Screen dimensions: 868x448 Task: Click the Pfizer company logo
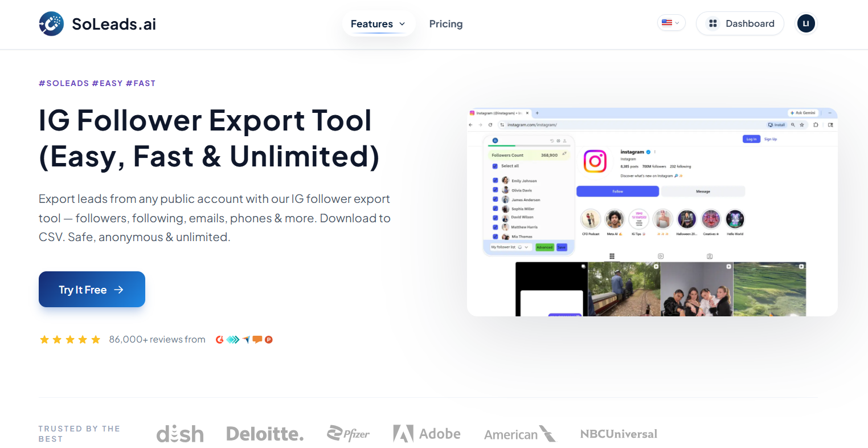coord(348,434)
